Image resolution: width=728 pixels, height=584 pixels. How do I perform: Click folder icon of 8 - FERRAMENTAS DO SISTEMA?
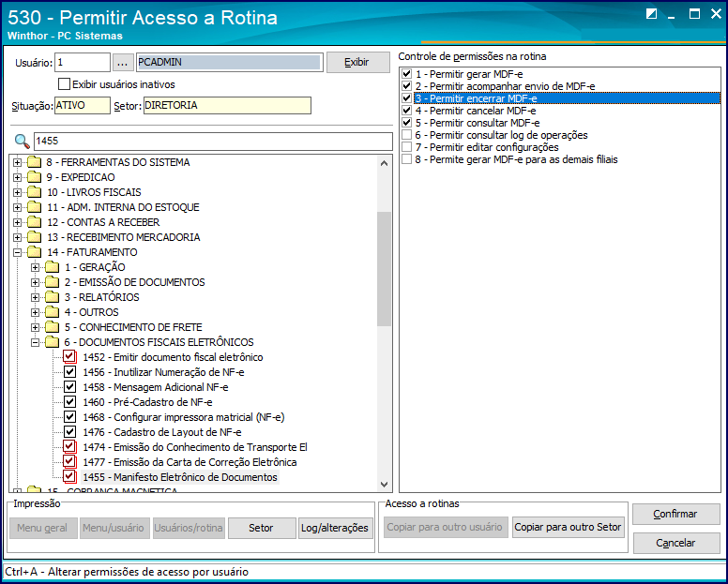click(35, 162)
